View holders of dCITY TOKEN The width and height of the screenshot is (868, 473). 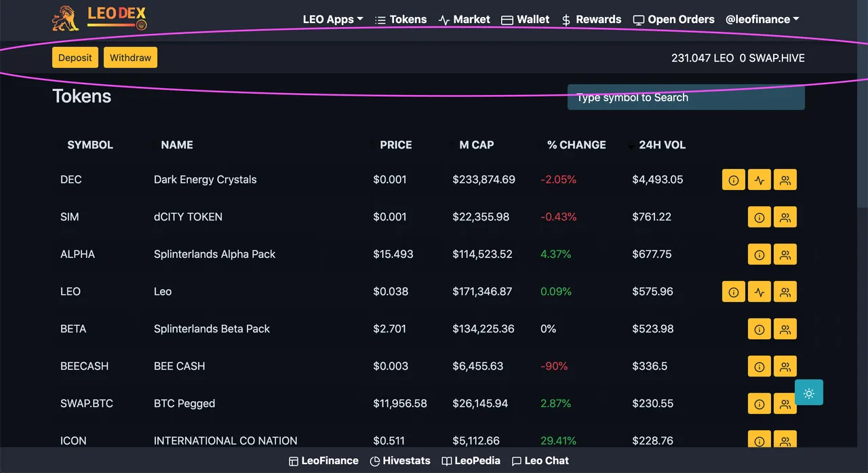pos(785,217)
